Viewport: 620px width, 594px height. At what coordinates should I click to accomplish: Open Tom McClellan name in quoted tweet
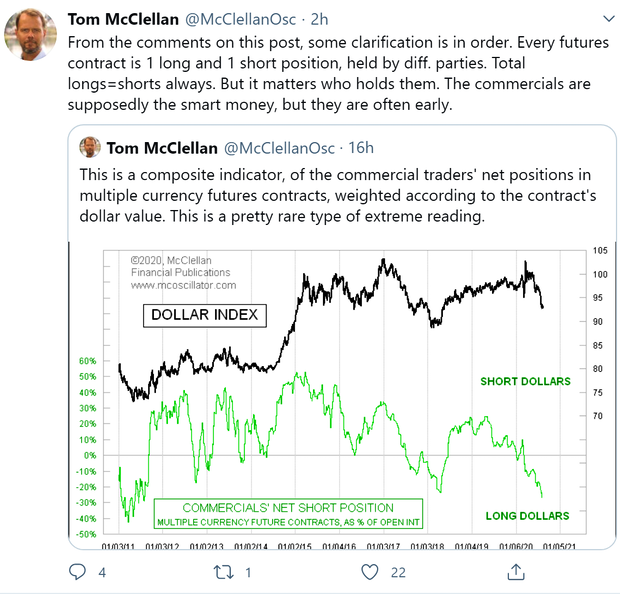[x=162, y=148]
